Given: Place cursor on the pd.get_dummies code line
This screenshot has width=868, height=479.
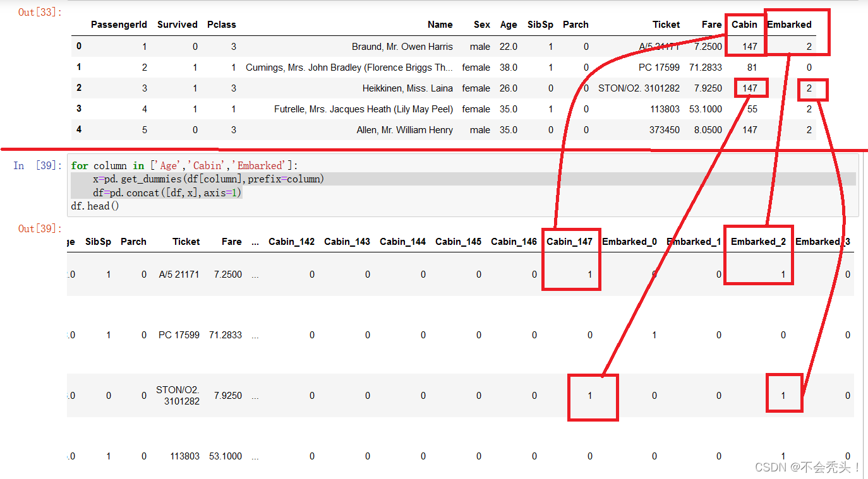Looking at the screenshot, I should 208,179.
